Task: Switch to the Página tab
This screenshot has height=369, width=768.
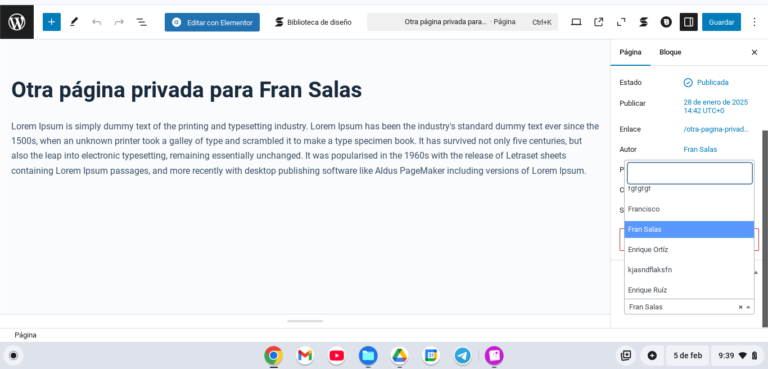Action: tap(630, 52)
